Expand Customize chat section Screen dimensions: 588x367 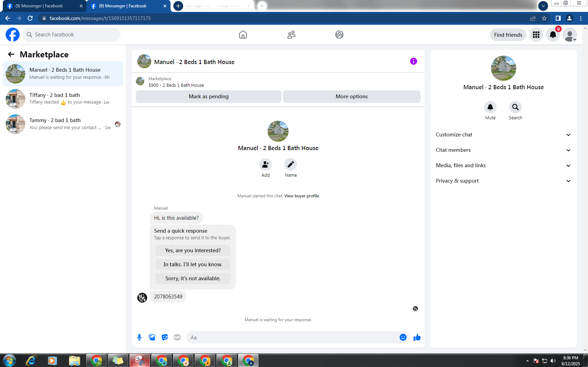[503, 135]
